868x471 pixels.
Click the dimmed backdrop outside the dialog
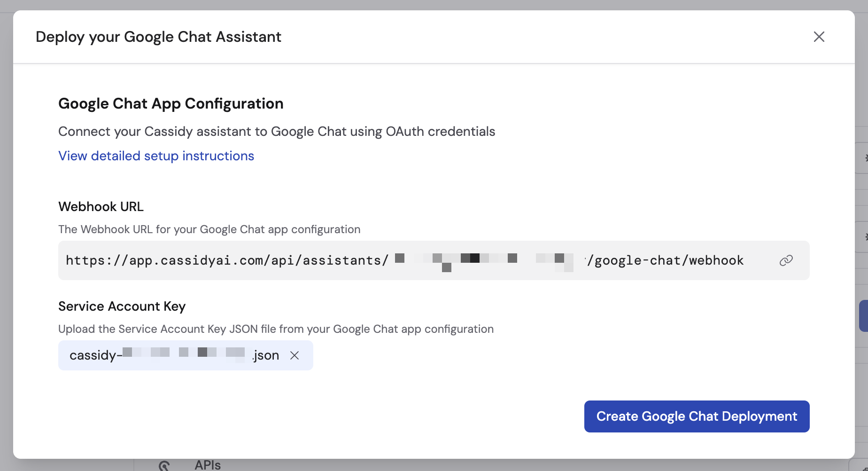point(6,235)
